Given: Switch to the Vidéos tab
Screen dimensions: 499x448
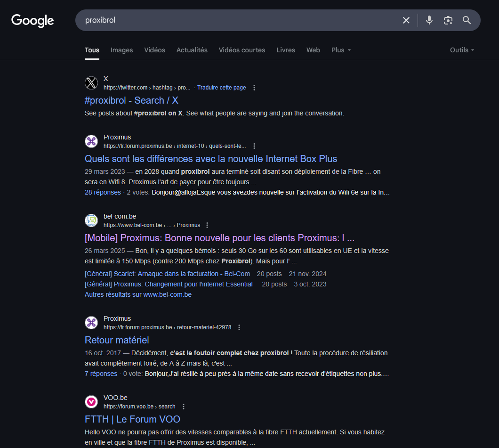Looking at the screenshot, I should [x=155, y=50].
